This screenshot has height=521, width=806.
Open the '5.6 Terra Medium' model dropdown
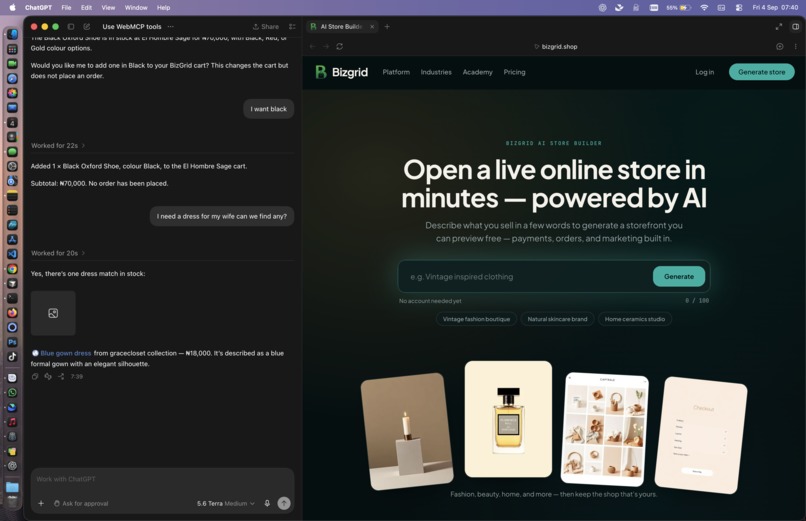coord(226,504)
